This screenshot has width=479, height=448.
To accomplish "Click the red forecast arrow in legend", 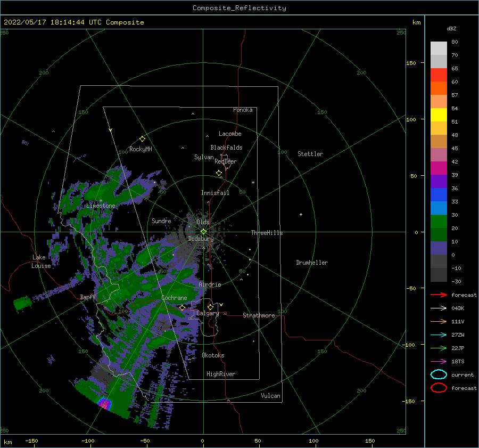I will tap(439, 295).
